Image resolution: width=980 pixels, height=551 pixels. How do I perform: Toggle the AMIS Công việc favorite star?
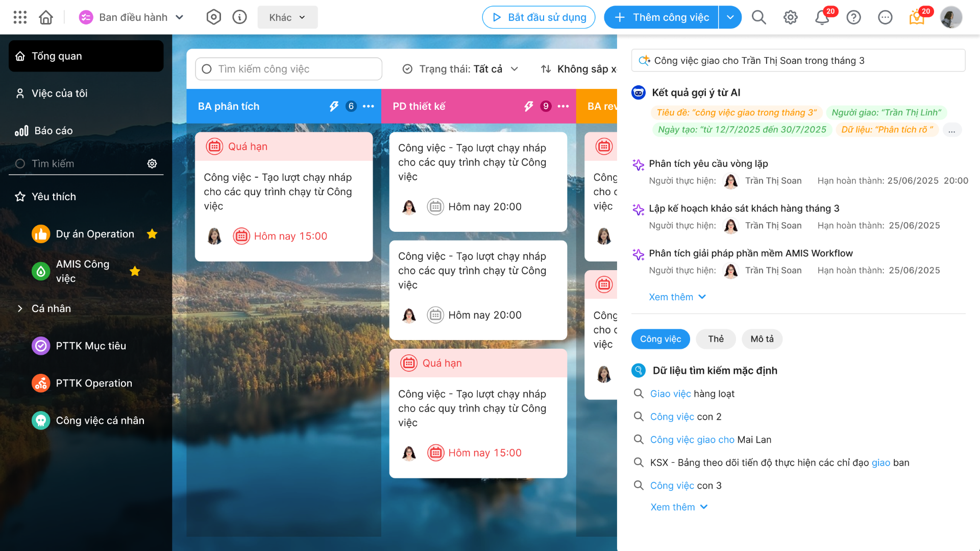[x=135, y=271]
